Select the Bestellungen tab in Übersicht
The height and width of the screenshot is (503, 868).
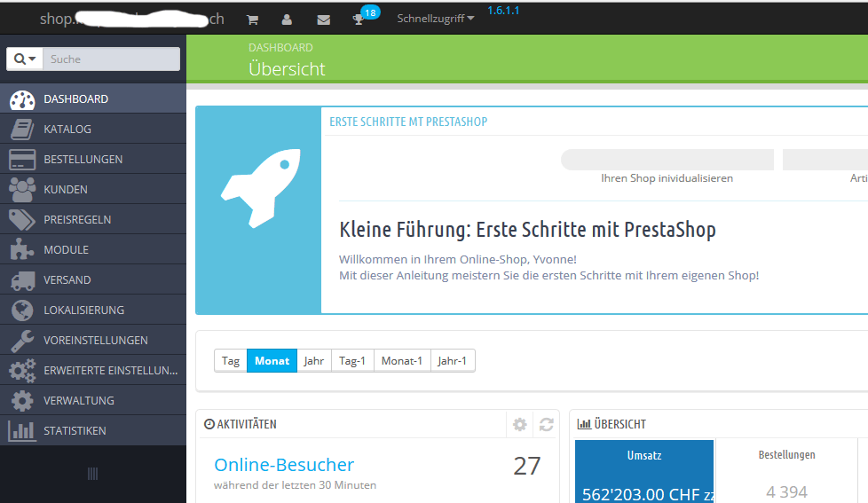(786, 471)
